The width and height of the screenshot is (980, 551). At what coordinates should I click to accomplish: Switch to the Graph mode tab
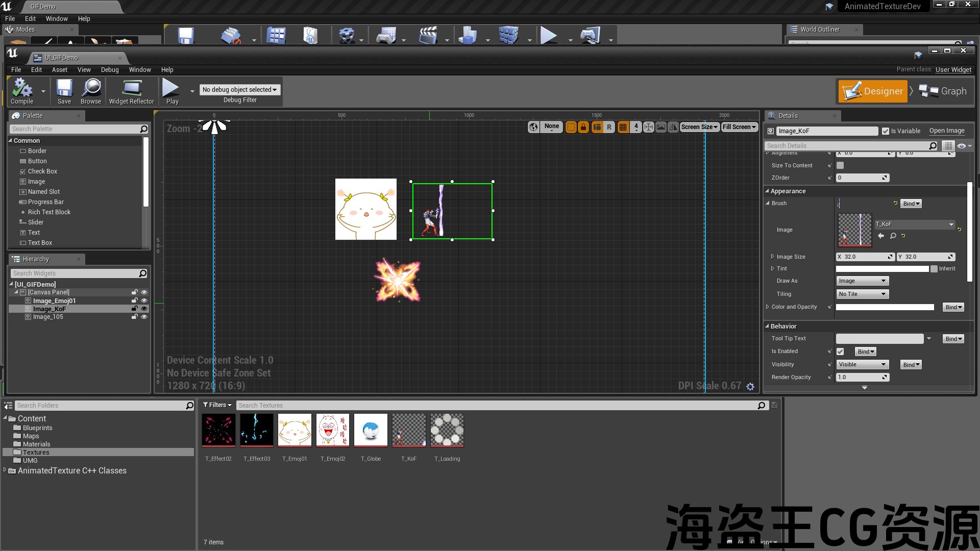point(943,91)
